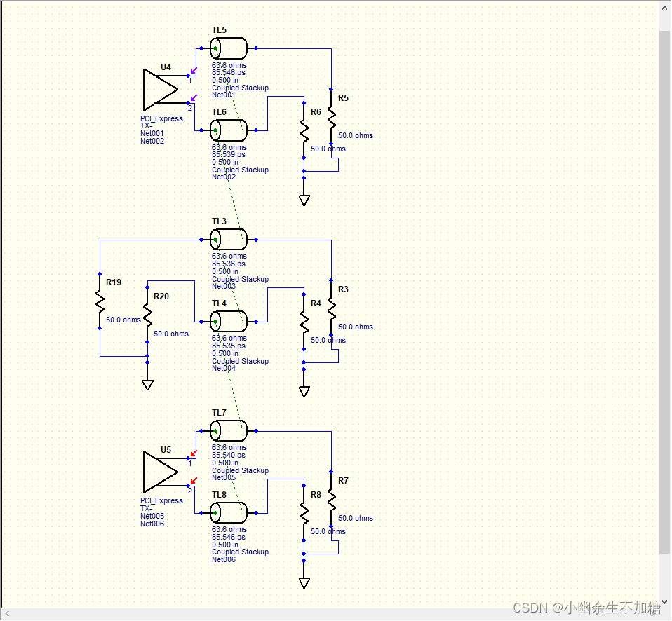Click the R19 reference designator label
672x621 pixels.
(x=114, y=282)
